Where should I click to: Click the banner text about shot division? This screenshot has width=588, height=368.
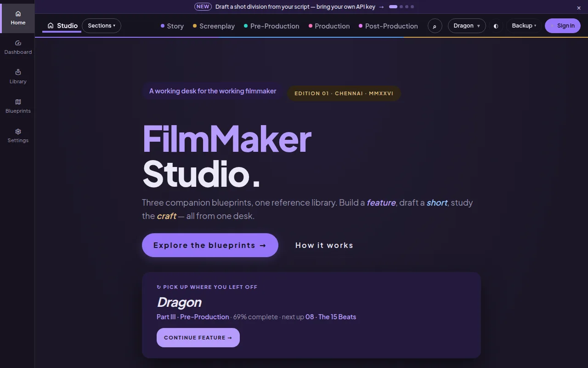[x=295, y=7]
